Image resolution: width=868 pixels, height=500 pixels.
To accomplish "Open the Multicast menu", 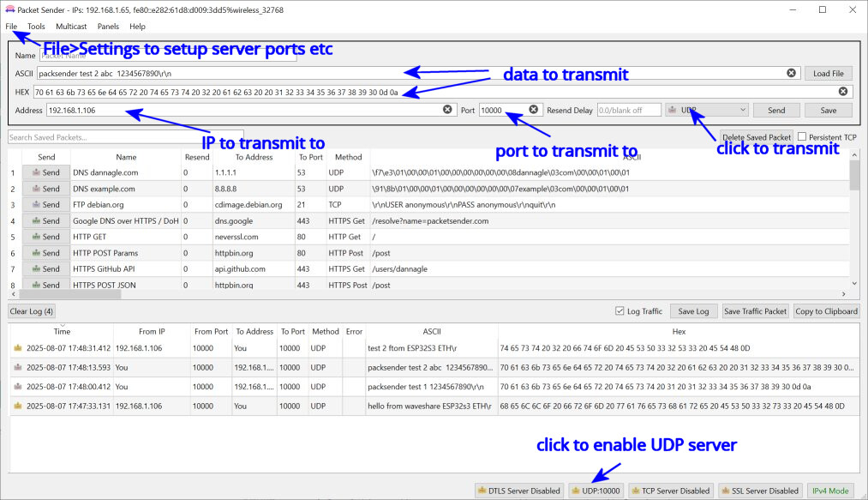I will pos(71,26).
